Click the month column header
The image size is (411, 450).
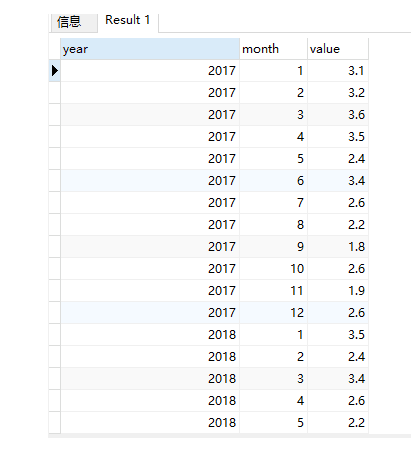pos(273,49)
